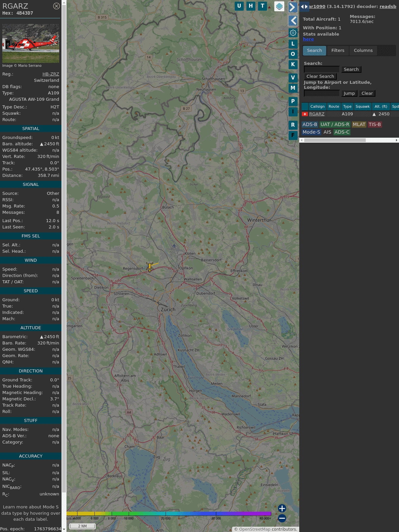Open settings via the gear icon
The image size is (399, 532).
(293, 33)
